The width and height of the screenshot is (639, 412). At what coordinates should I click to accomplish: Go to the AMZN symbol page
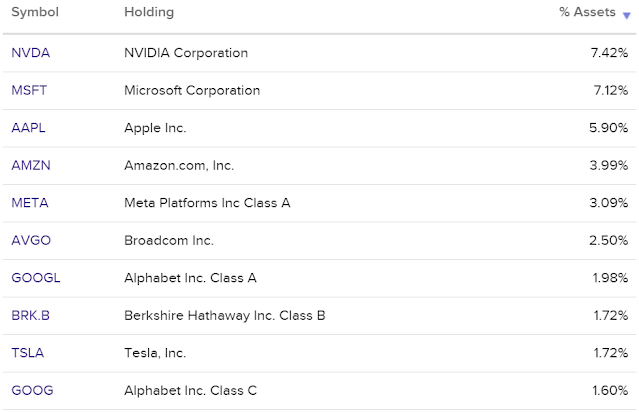point(29,166)
